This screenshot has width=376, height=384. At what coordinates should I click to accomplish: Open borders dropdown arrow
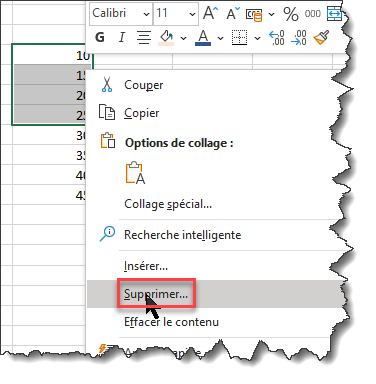(x=257, y=38)
